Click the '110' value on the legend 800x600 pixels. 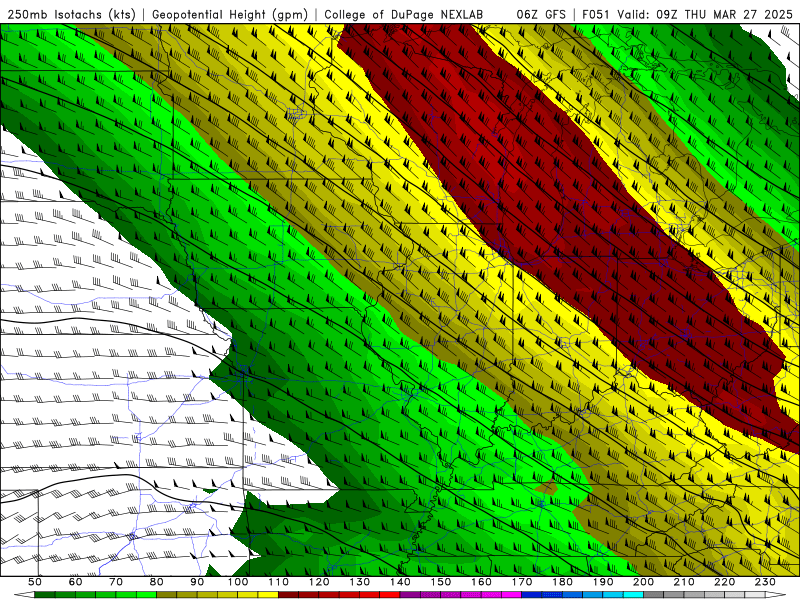tap(279, 582)
